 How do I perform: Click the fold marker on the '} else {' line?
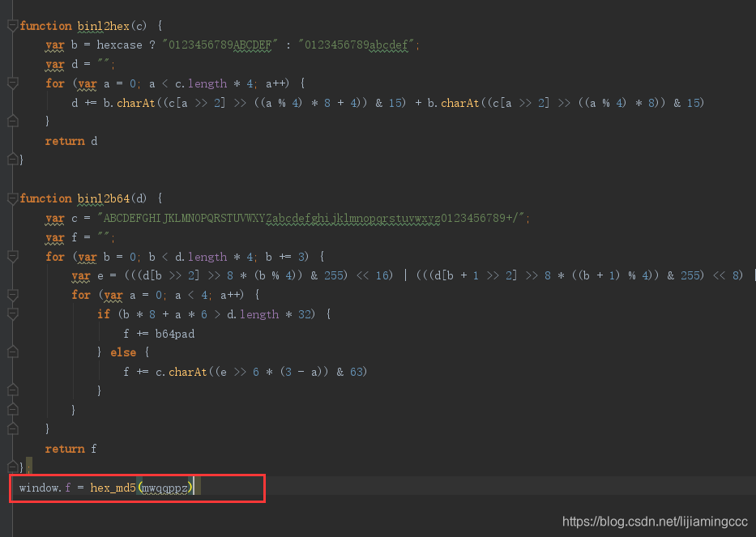point(12,352)
